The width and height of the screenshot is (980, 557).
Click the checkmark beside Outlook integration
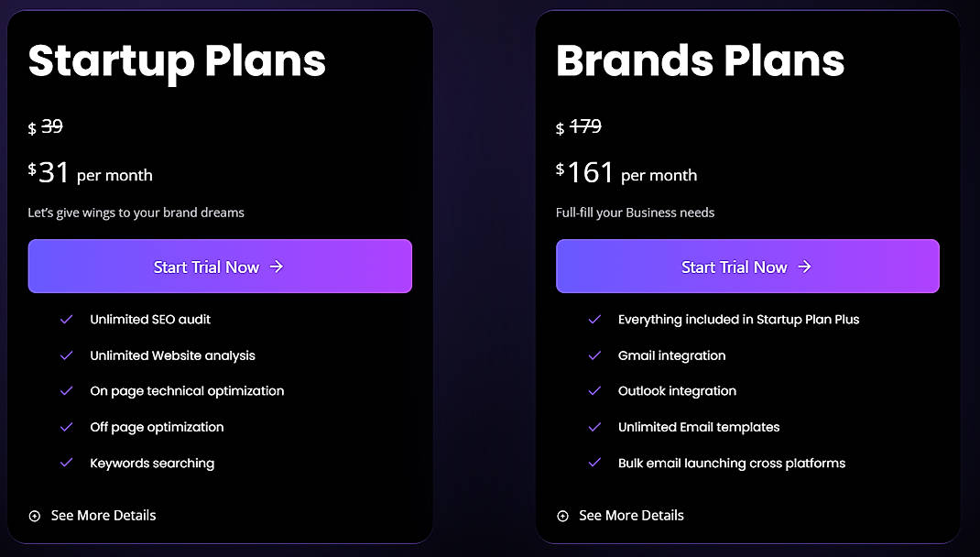click(x=594, y=391)
